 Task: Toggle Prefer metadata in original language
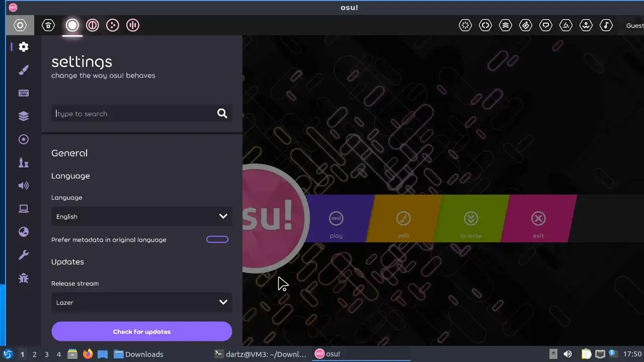click(217, 239)
